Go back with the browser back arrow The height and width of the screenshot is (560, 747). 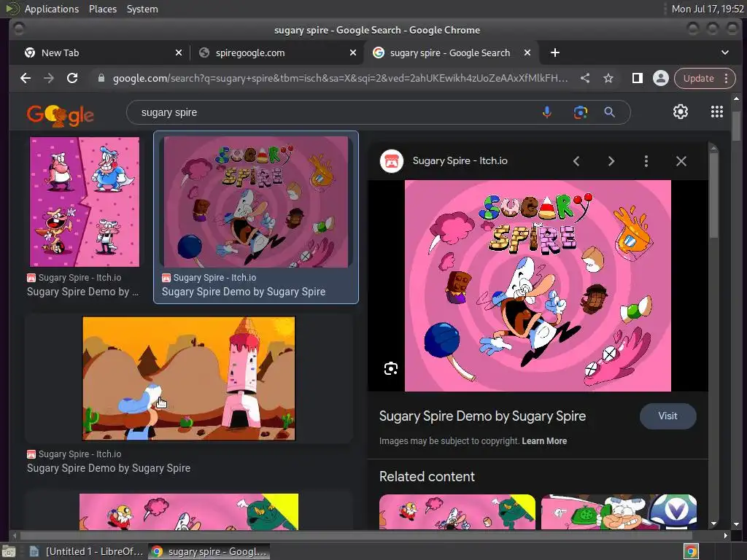coord(26,78)
